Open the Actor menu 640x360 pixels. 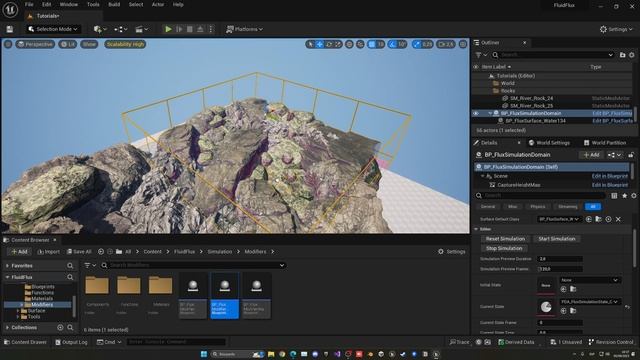pyautogui.click(x=158, y=4)
